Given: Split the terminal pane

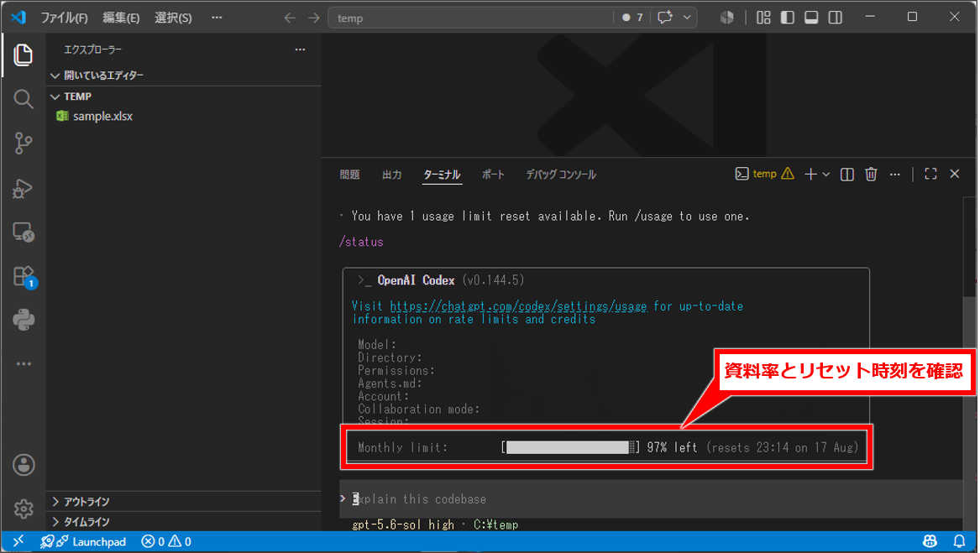Looking at the screenshot, I should [x=846, y=175].
